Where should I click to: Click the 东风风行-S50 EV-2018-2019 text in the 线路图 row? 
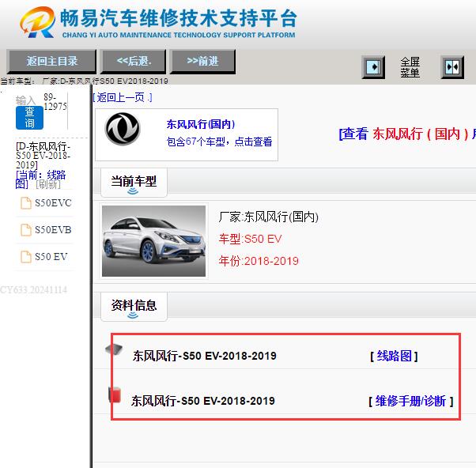click(204, 356)
